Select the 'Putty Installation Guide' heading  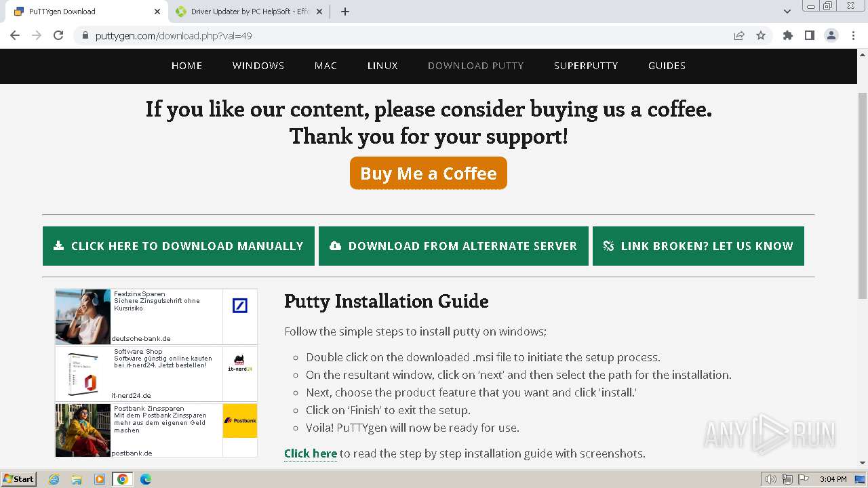[387, 301]
